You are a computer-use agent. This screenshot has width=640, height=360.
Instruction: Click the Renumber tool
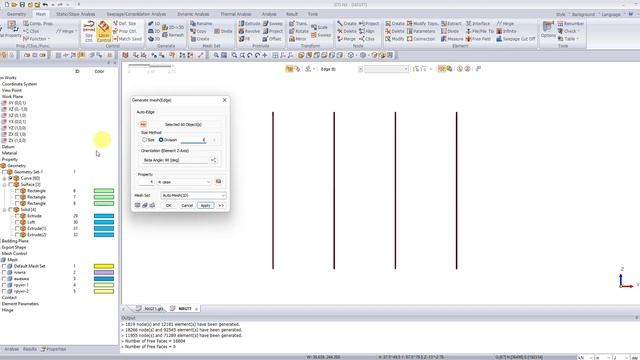(x=571, y=24)
